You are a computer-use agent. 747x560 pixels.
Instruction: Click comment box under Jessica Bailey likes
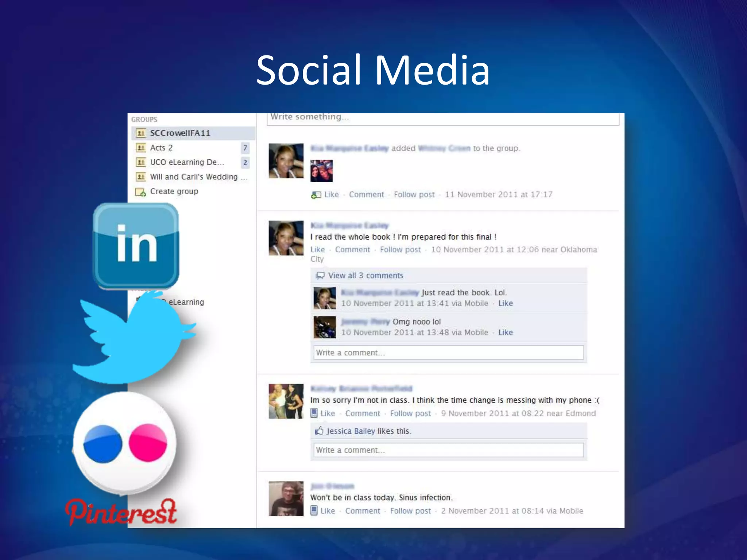click(x=449, y=450)
